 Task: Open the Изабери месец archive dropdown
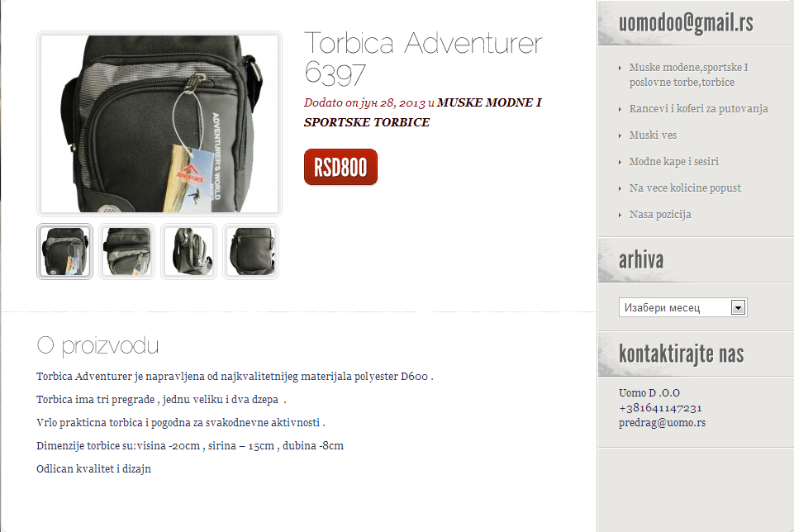tap(682, 307)
